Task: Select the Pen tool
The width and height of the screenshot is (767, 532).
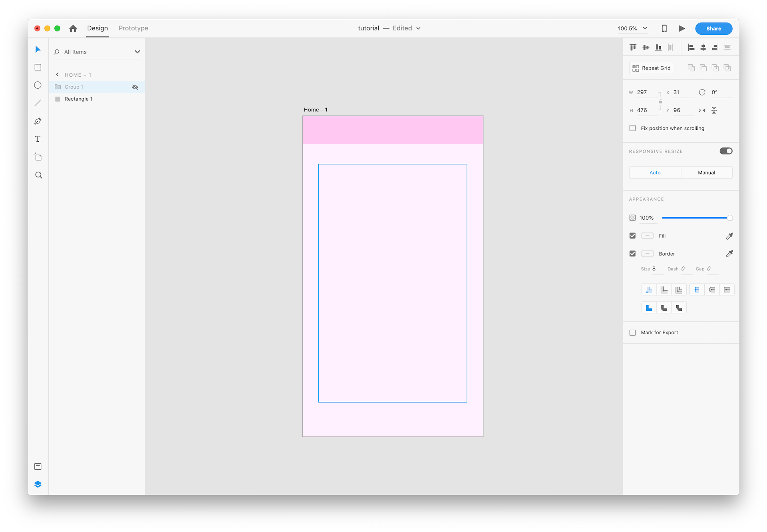Action: coord(38,121)
